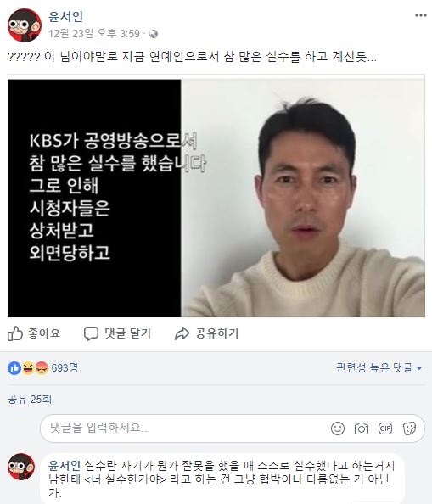This screenshot has height=504, width=432.
Task: Open the sticker picker icon
Action: (409, 428)
